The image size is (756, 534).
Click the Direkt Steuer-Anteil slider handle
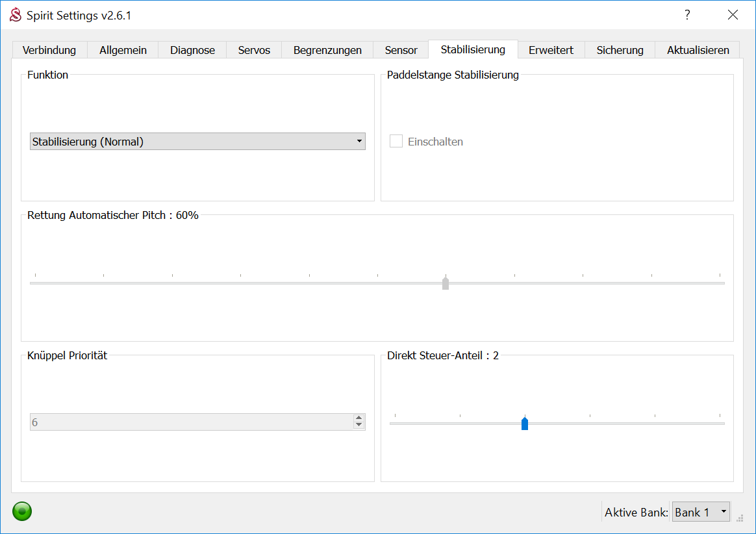pos(525,424)
